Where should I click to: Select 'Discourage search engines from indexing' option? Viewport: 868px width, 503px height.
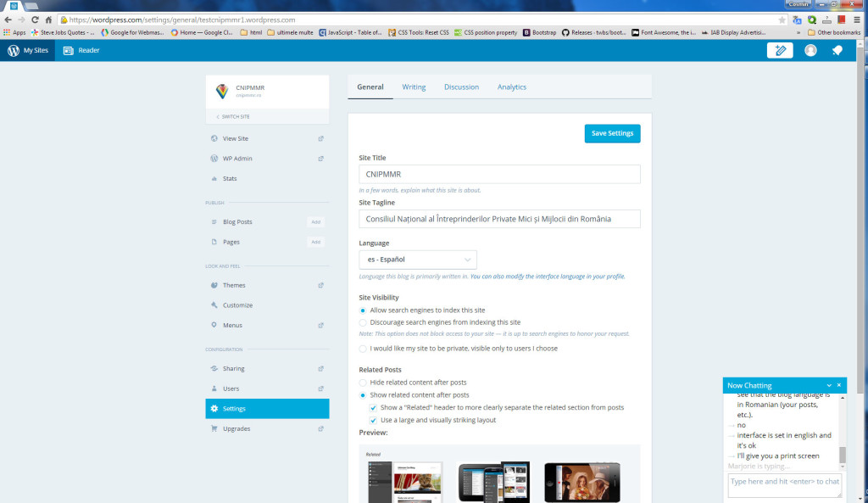click(x=364, y=322)
